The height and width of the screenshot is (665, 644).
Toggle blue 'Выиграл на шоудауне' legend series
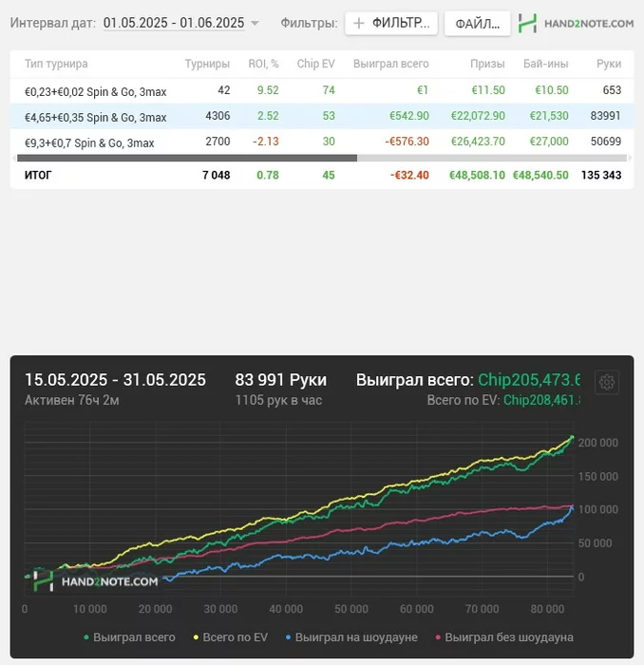coord(351,637)
